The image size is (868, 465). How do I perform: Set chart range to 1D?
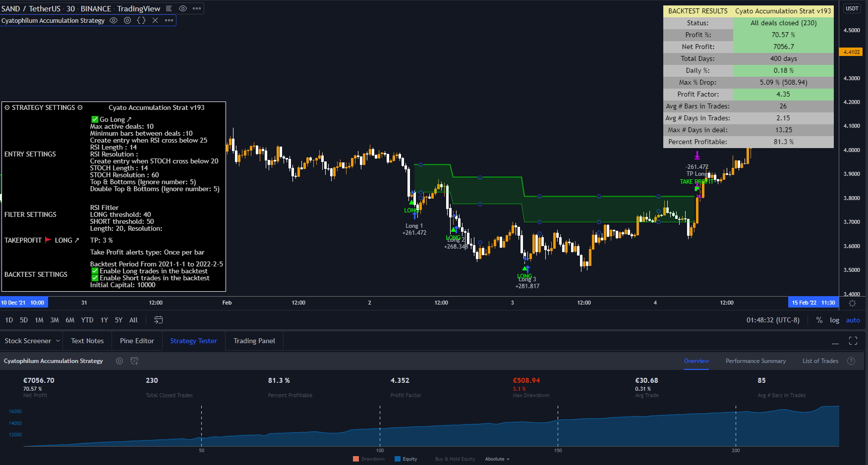click(9, 320)
